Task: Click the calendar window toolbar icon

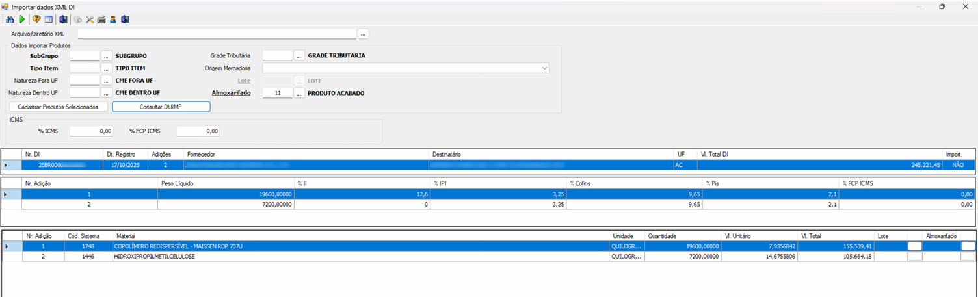Action: point(49,19)
